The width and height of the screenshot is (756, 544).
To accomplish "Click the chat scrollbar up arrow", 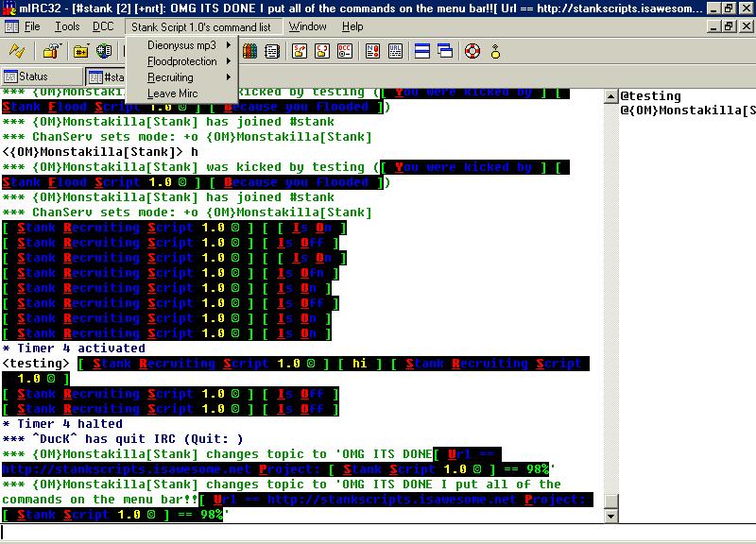I will pyautogui.click(x=610, y=97).
